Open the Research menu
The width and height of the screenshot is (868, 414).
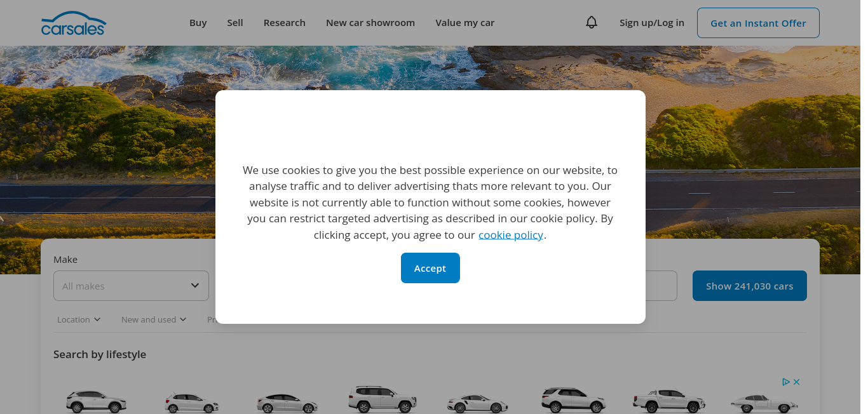(285, 23)
